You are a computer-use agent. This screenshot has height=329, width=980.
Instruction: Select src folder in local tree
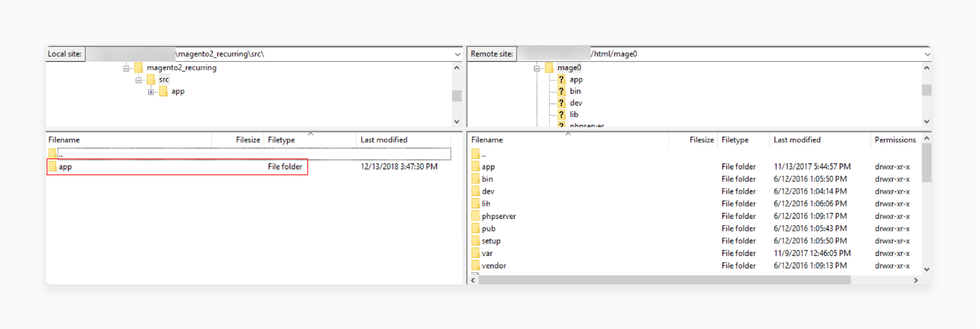164,80
